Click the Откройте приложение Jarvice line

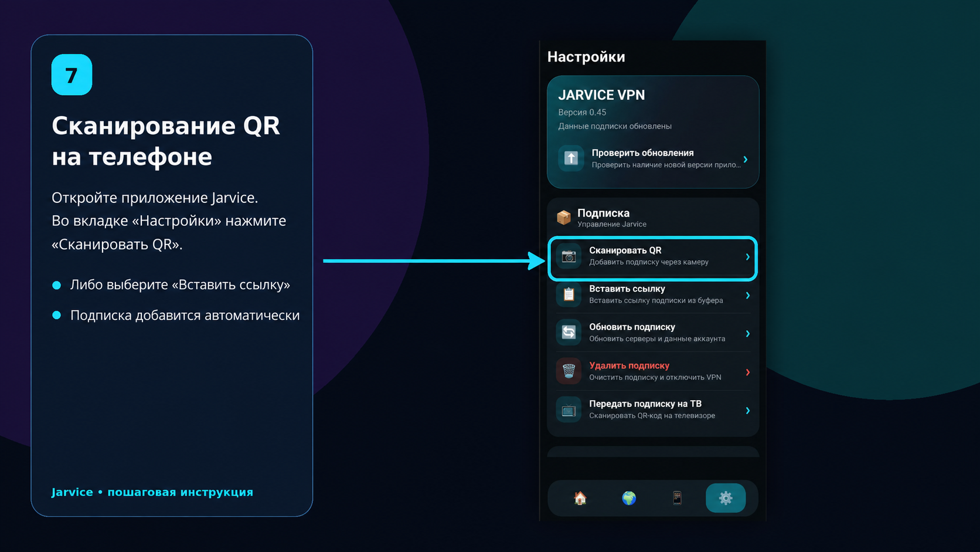point(155,198)
